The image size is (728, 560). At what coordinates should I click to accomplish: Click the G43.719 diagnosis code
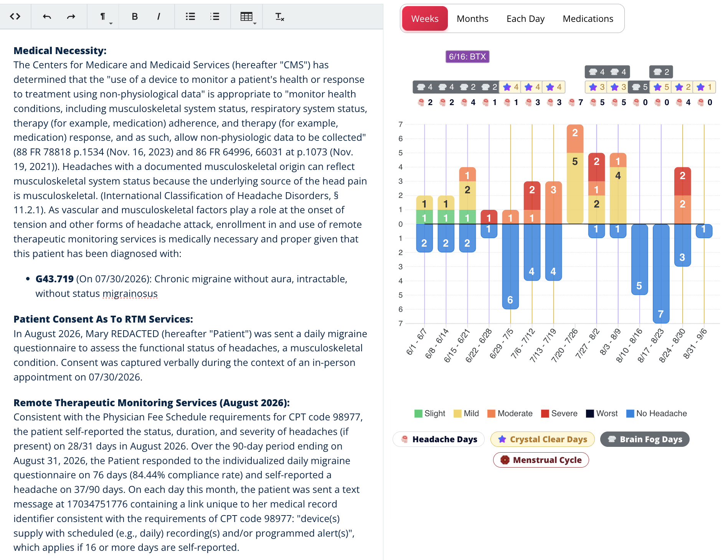pyautogui.click(x=54, y=279)
